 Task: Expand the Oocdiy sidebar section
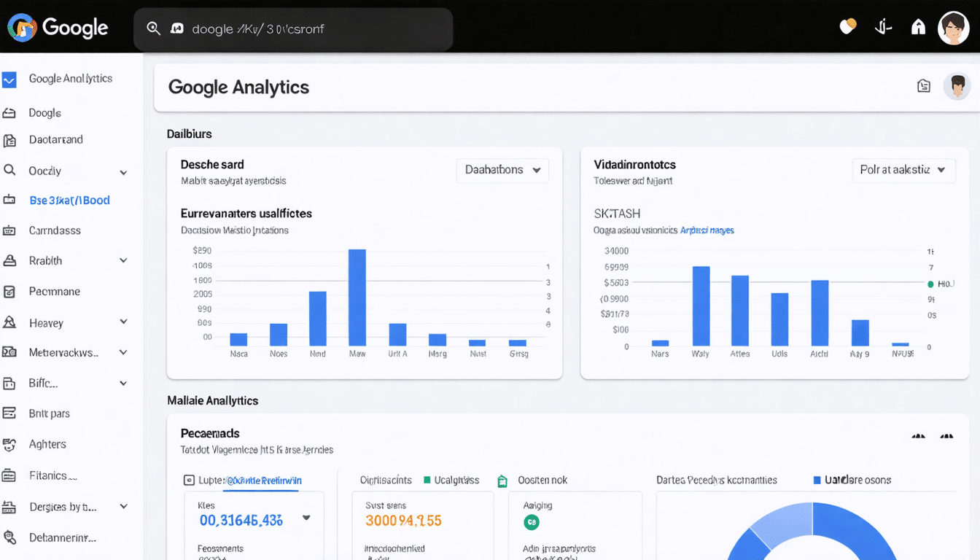coord(123,173)
